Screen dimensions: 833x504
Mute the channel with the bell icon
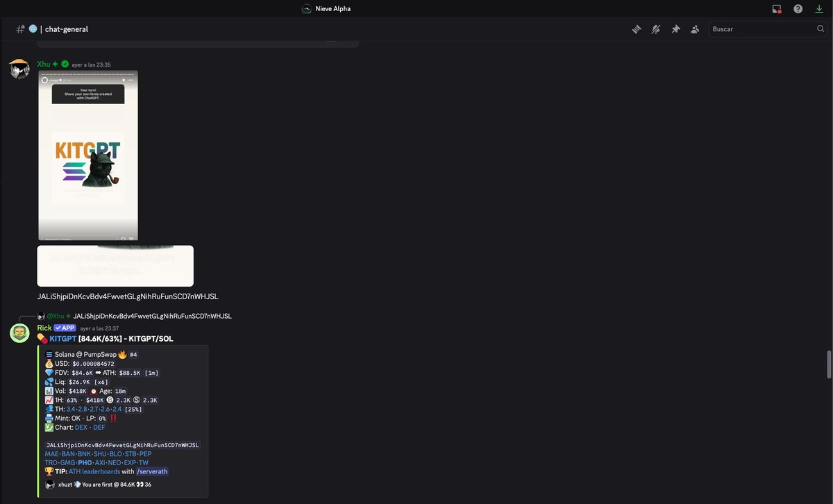(656, 29)
